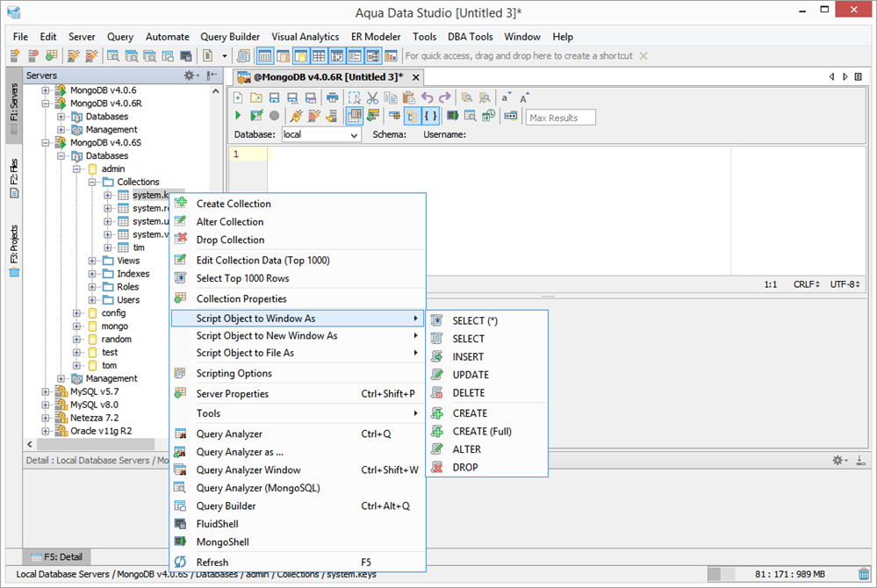Open the Database dropdown showing local
877x588 pixels.
[x=320, y=134]
